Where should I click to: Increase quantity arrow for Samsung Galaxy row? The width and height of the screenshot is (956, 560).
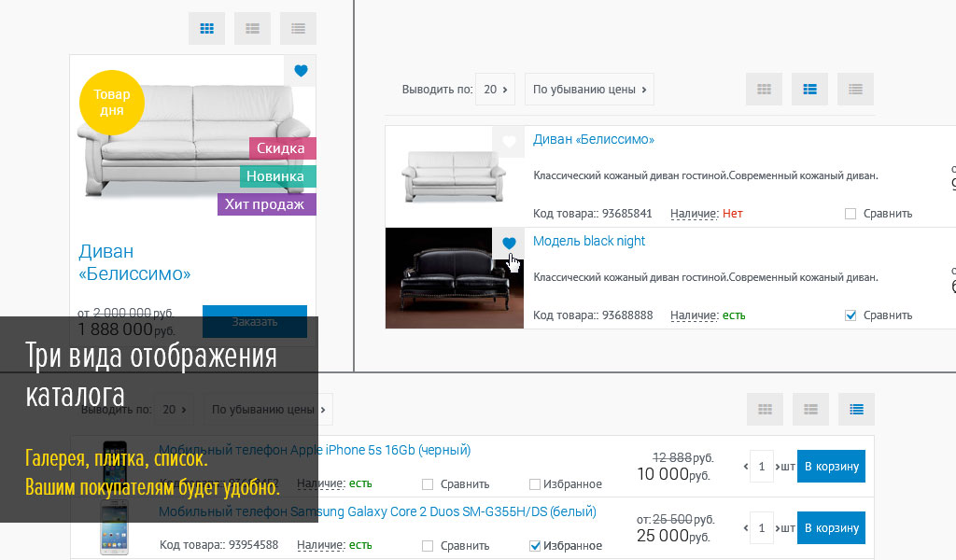click(x=778, y=528)
